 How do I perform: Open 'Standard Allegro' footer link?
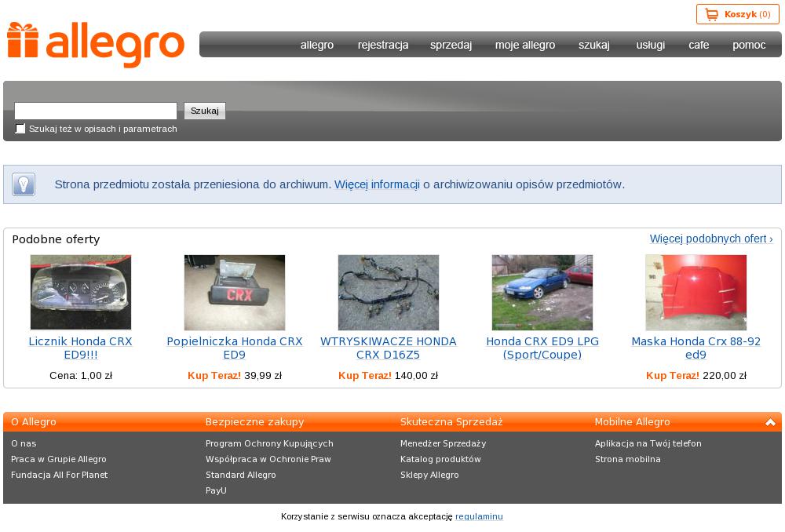coord(241,475)
